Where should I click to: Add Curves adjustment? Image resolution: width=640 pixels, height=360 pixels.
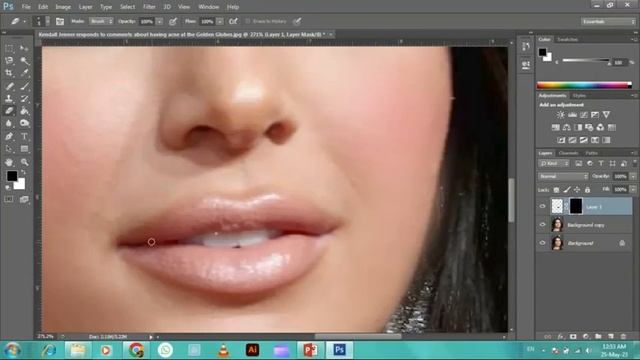[x=584, y=115]
